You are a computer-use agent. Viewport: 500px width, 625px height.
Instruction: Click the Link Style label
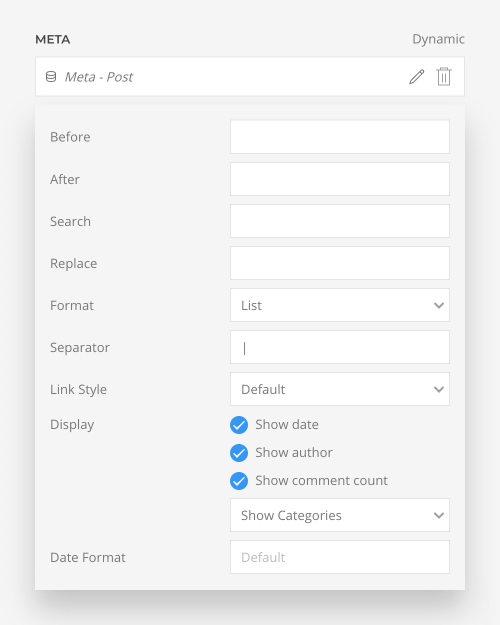pyautogui.click(x=78, y=389)
